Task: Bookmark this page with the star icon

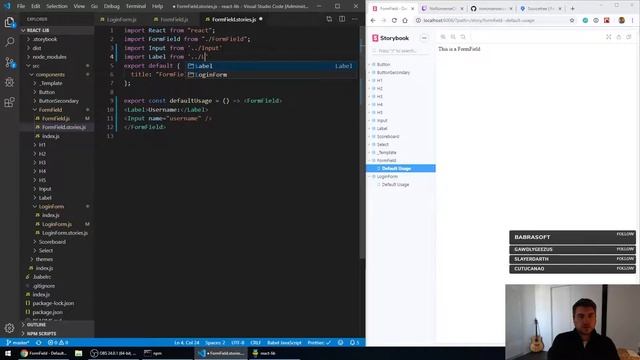Action: [x=572, y=20]
